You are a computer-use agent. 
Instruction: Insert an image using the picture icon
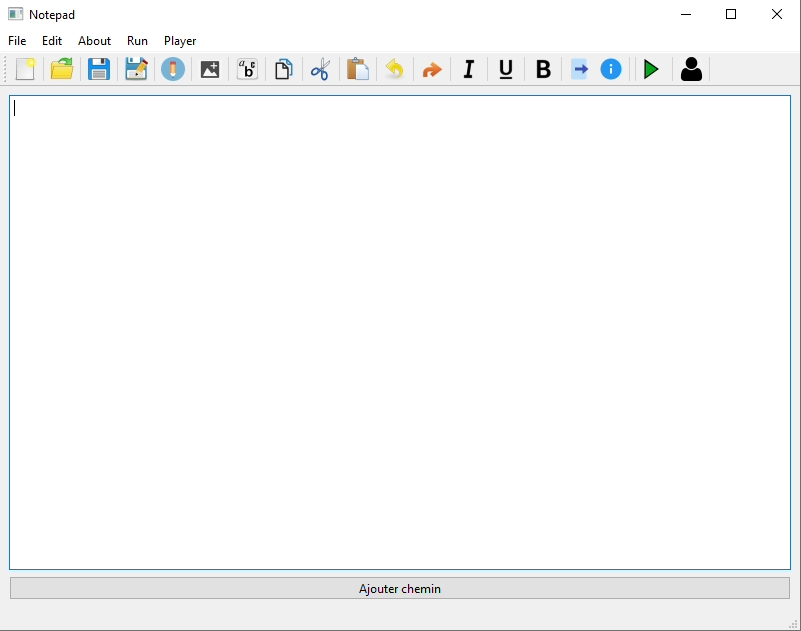[x=210, y=69]
